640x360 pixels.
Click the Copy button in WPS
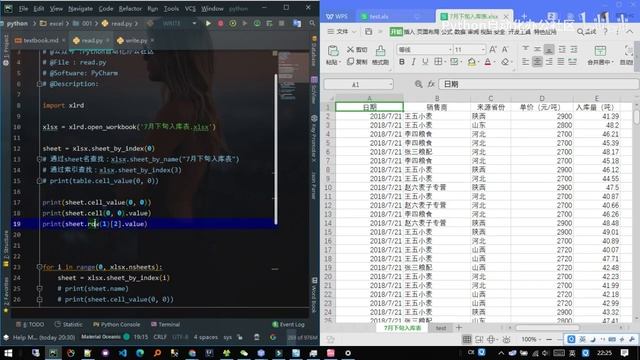[357, 62]
